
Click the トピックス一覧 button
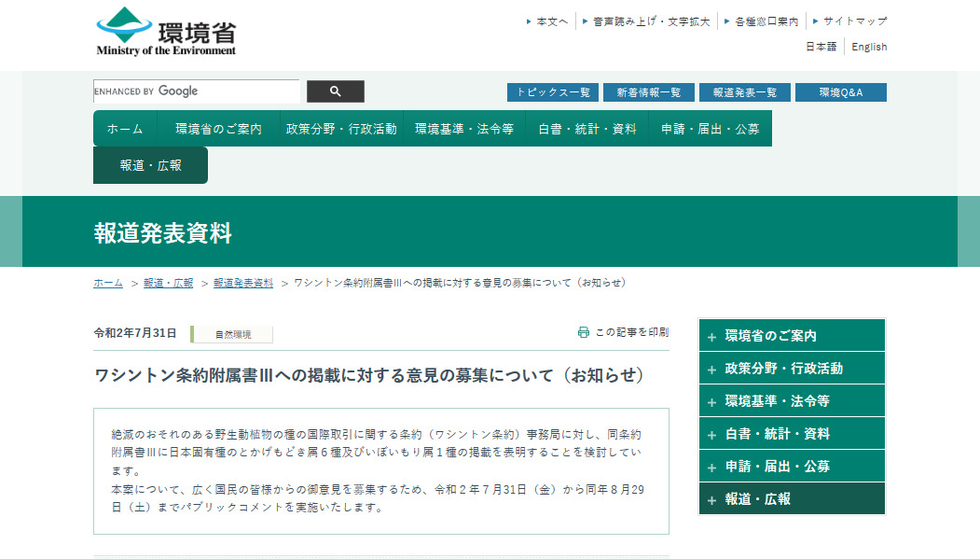(x=552, y=92)
